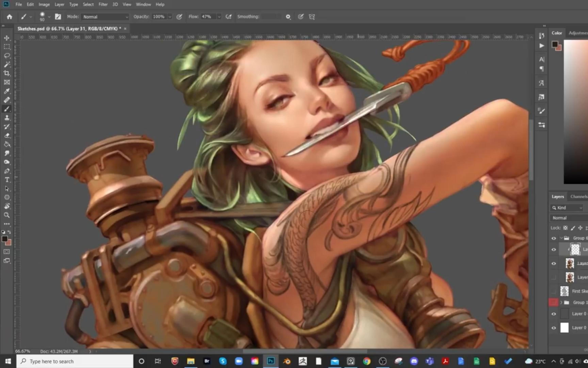Image resolution: width=588 pixels, height=368 pixels.
Task: Open the Layer menu
Action: pos(59,4)
